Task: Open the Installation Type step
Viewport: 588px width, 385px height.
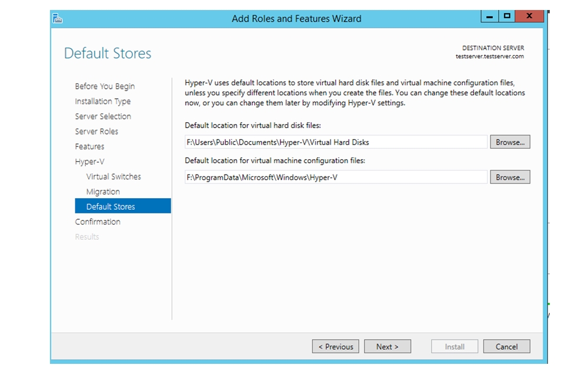Action: click(x=103, y=102)
